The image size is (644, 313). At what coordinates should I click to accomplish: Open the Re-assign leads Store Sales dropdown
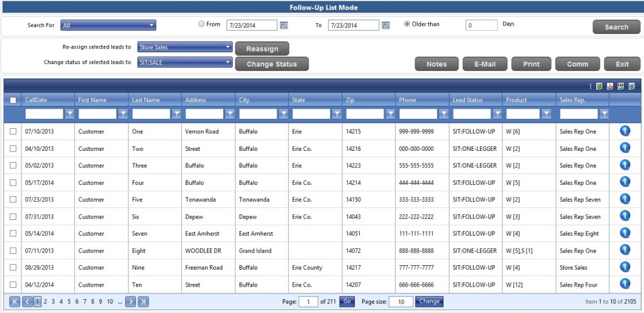coord(185,47)
